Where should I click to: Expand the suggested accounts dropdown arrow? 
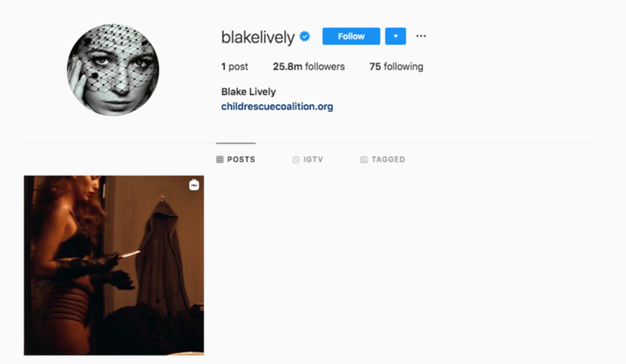[x=395, y=37]
